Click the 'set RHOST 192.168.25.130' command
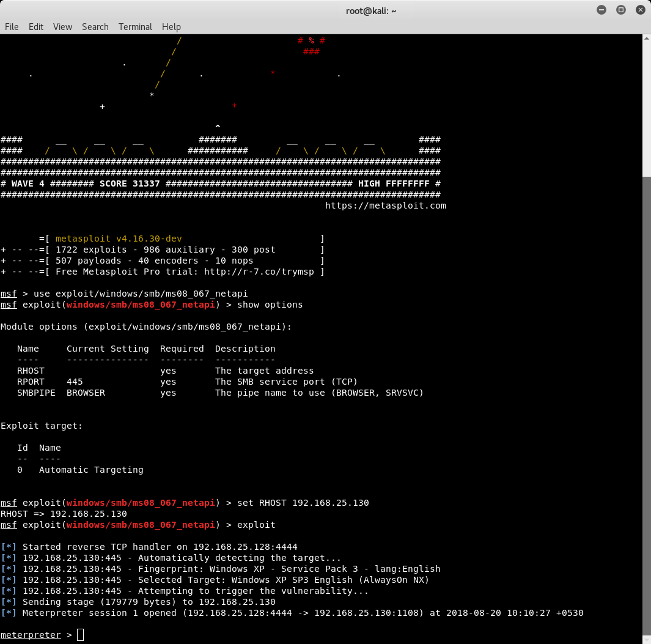The height and width of the screenshot is (644, 651). point(303,503)
